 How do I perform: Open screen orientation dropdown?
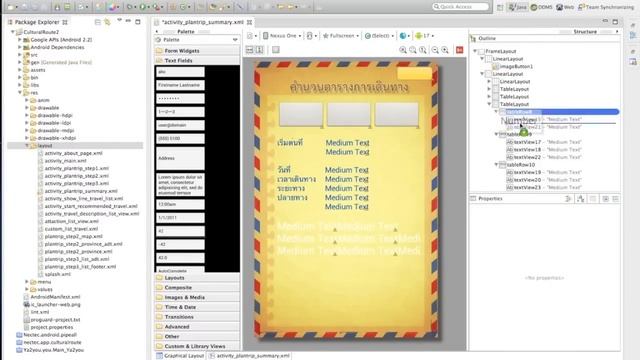(311, 36)
